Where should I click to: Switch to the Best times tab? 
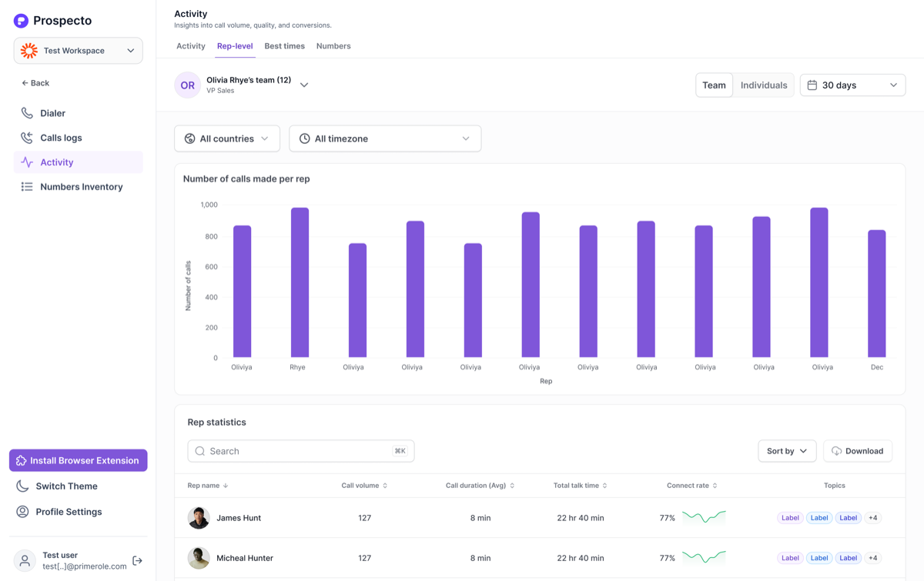click(x=284, y=46)
